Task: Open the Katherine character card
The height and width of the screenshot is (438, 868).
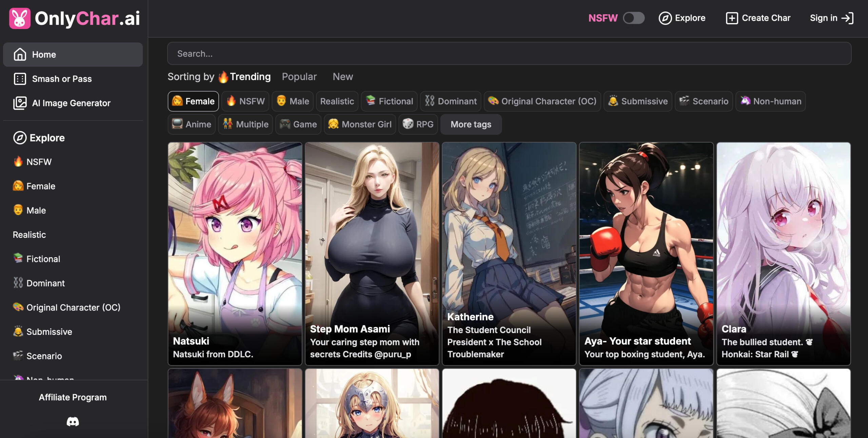Action: click(509, 253)
